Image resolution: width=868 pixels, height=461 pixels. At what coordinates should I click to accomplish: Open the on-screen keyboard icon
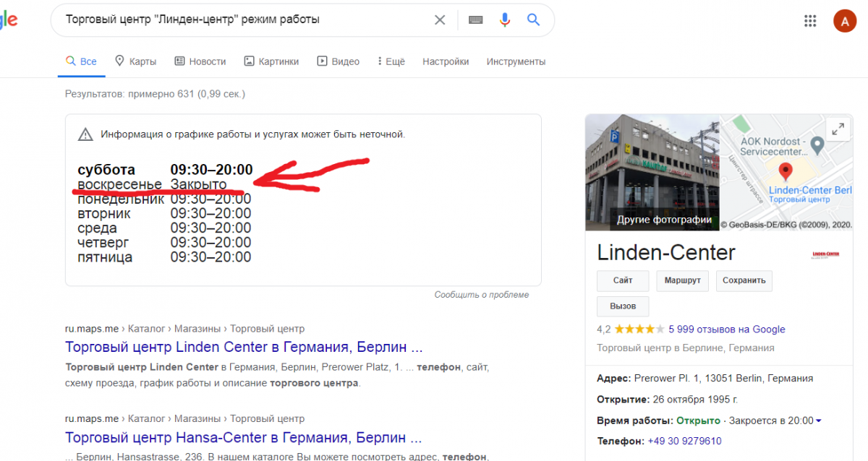point(475,20)
